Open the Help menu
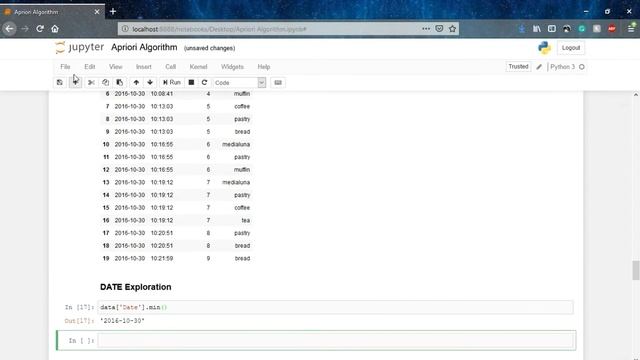 click(x=264, y=67)
